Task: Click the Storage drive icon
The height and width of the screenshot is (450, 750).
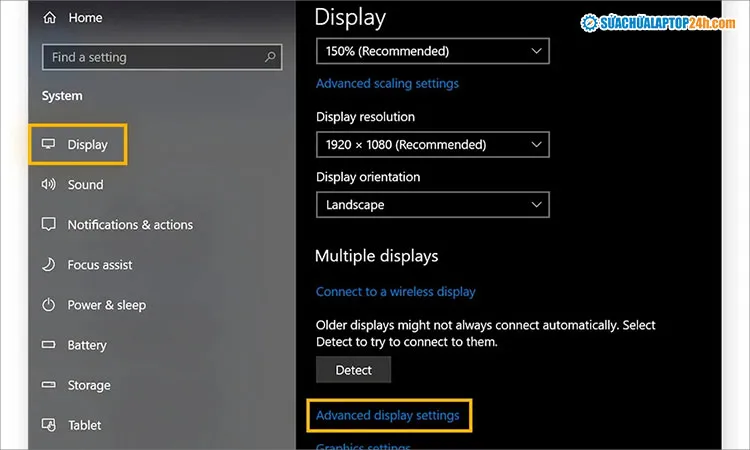Action: [48, 385]
